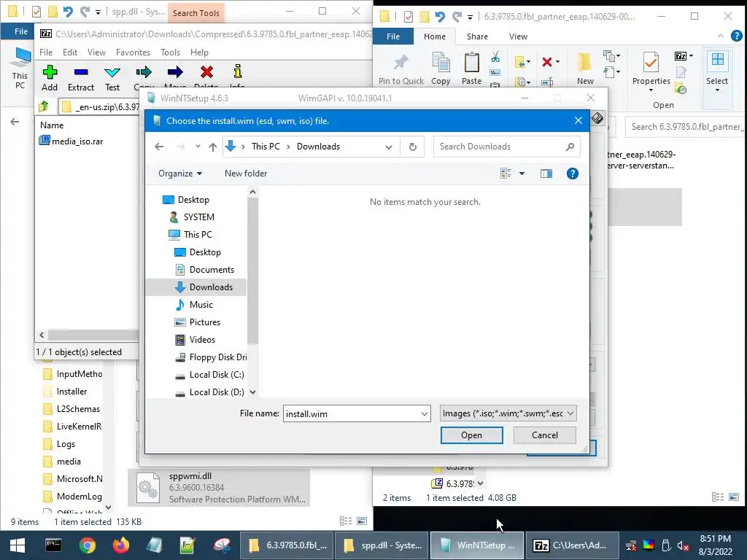Viewport: 747px width, 560px height.
Task: Open the Tools menu in 7-Zip
Action: click(x=170, y=52)
